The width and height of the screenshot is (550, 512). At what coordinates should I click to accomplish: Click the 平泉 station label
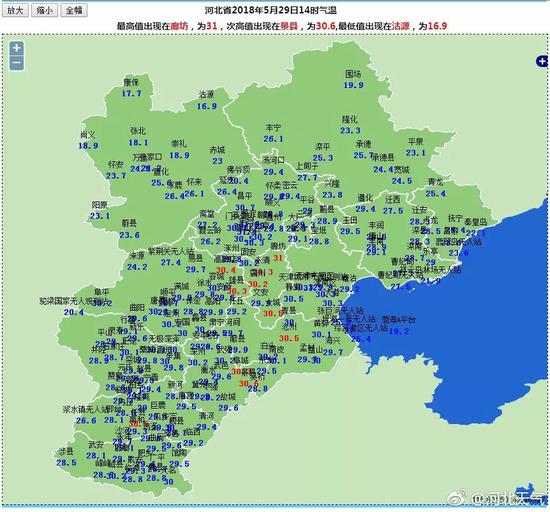coord(415,142)
